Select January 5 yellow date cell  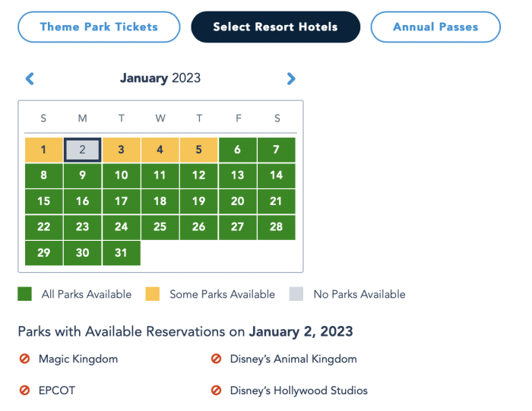click(199, 150)
